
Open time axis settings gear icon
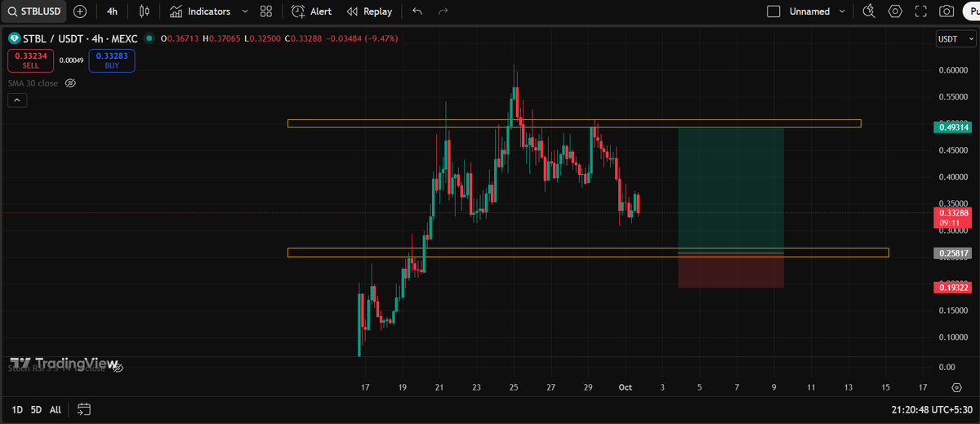956,386
